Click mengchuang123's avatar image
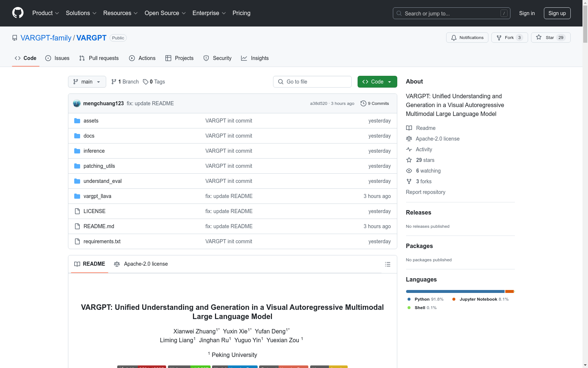Image resolution: width=588 pixels, height=368 pixels. [77, 103]
